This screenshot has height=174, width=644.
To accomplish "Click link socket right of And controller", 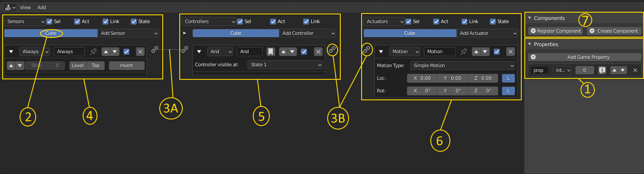I will pos(332,50).
